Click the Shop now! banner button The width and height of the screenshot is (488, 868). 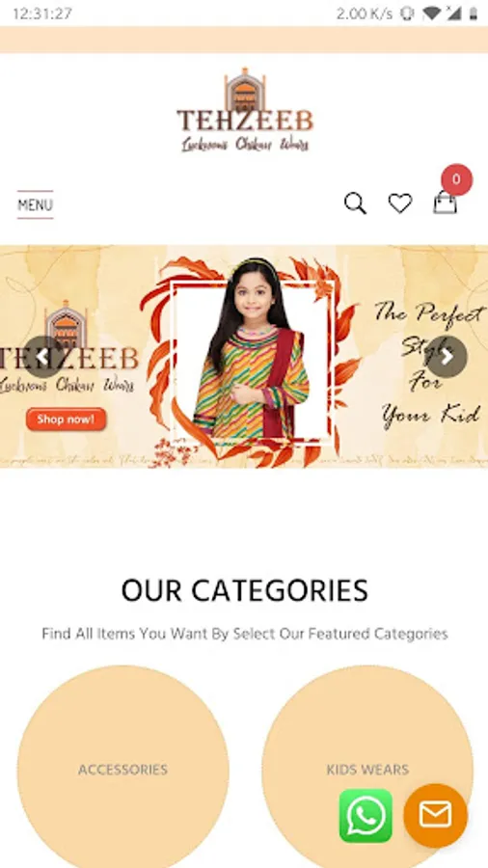(66, 420)
